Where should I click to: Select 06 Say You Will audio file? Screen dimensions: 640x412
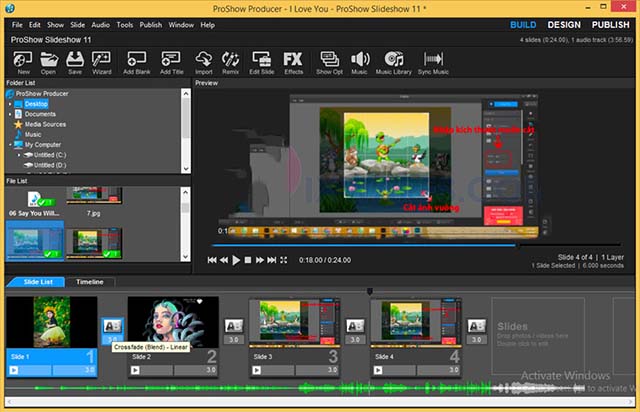tap(34, 204)
